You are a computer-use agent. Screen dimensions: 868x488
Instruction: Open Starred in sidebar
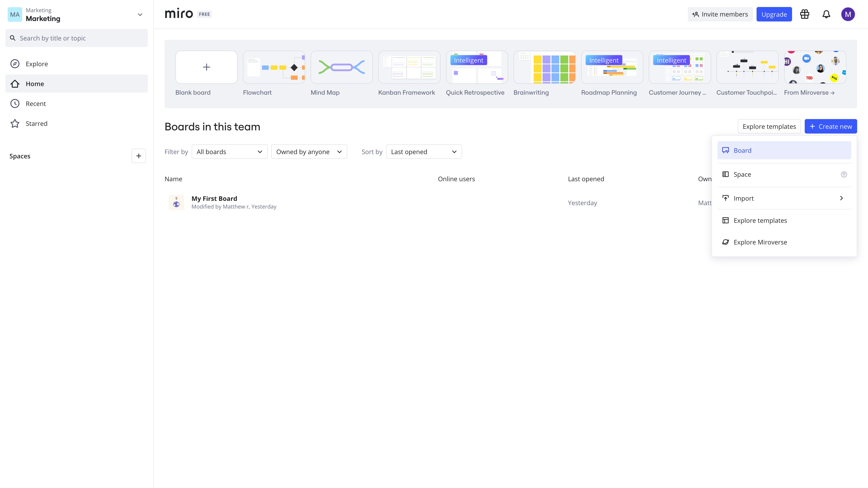coord(76,123)
